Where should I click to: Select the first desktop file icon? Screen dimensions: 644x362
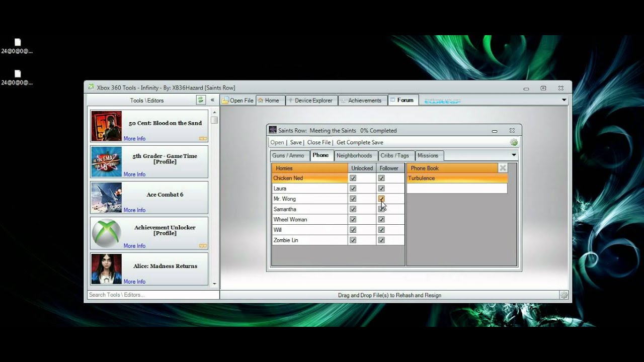click(x=18, y=46)
